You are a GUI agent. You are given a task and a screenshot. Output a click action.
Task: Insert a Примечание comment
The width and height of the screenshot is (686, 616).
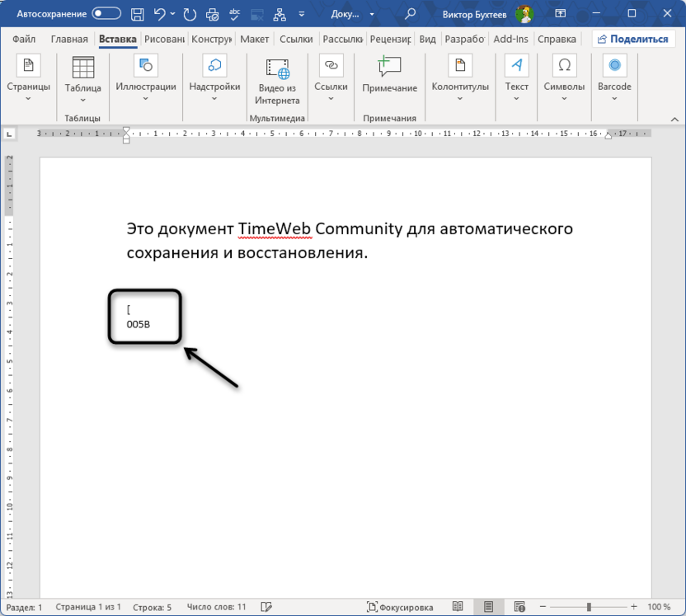pos(389,74)
